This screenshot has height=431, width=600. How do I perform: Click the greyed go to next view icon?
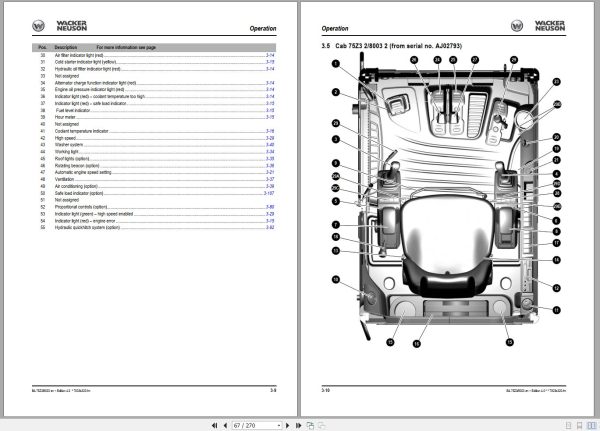click(x=322, y=425)
